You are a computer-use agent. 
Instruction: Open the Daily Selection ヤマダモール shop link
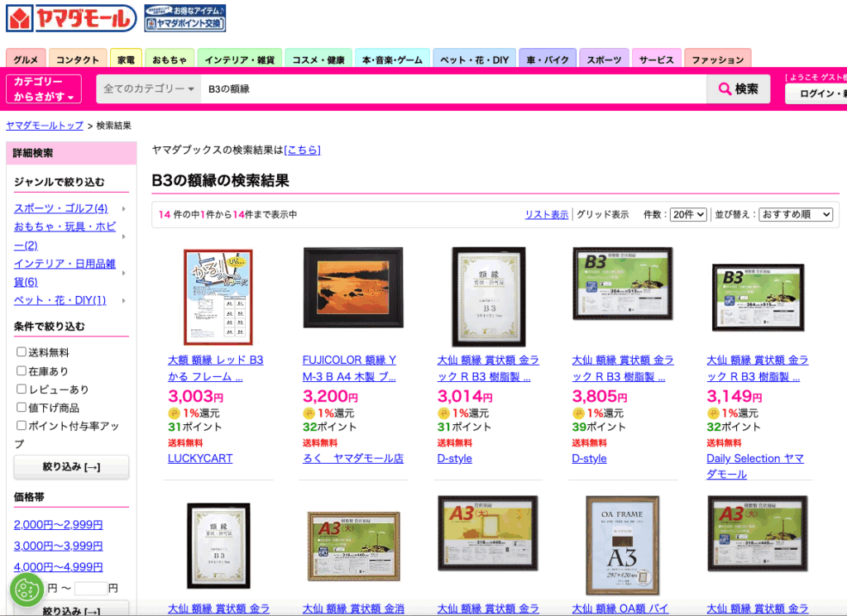[755, 466]
